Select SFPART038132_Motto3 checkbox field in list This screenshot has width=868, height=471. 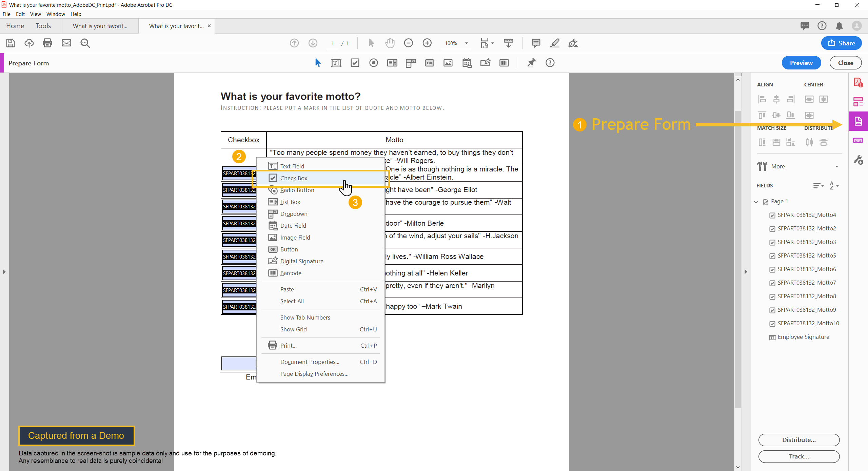pyautogui.click(x=803, y=242)
